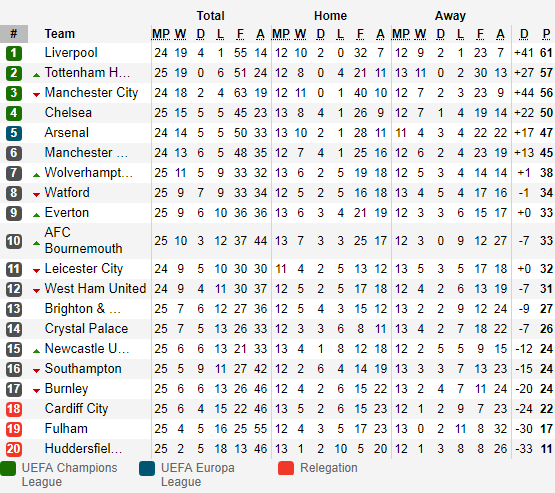555x493 pixels.
Task: Click the green UEFA Champions League legend swatch
Action: [8, 468]
